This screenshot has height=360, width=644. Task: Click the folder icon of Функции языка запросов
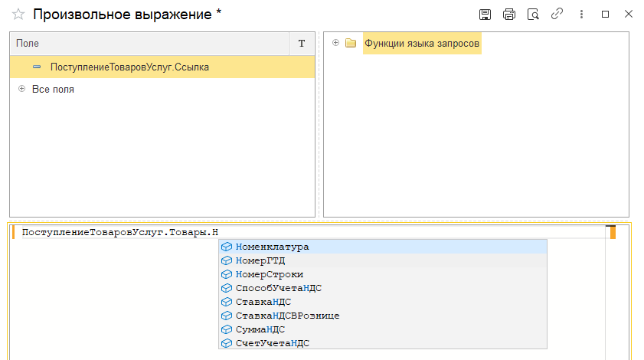(351, 43)
